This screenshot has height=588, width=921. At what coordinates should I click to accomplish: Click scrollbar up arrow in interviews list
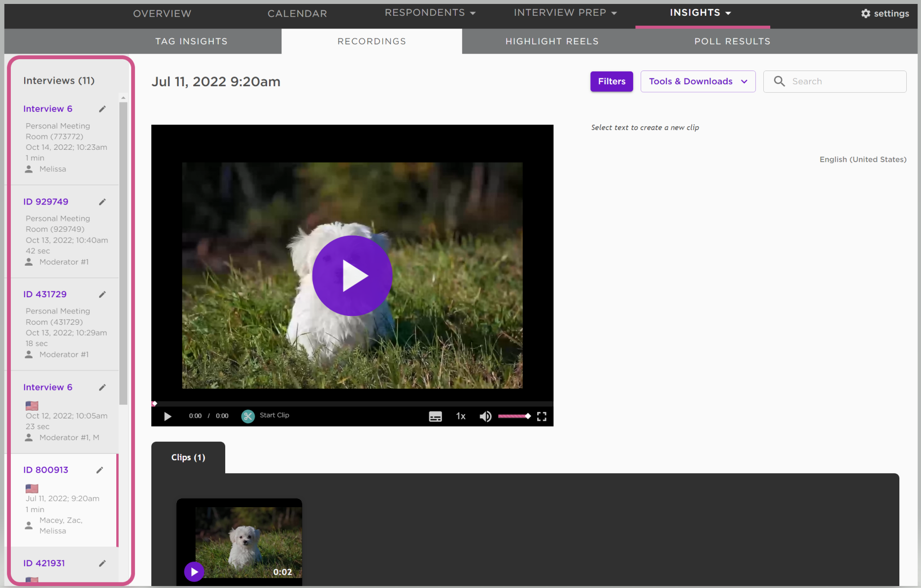[123, 98]
